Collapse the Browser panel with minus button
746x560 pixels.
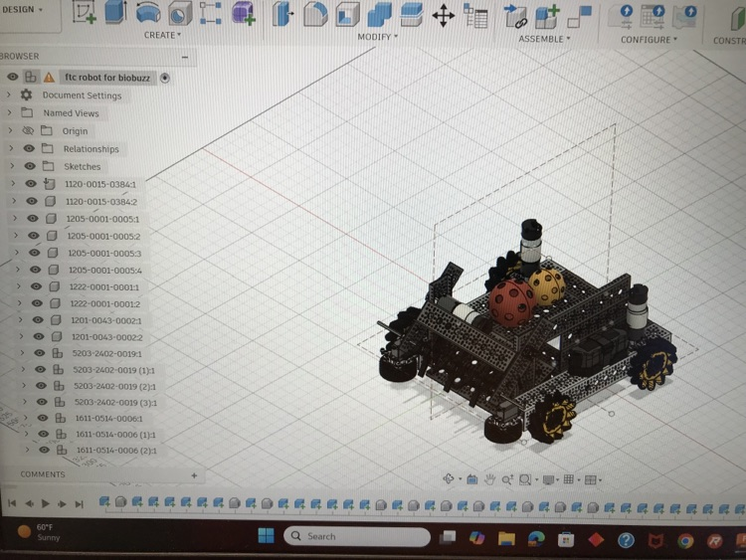185,57
